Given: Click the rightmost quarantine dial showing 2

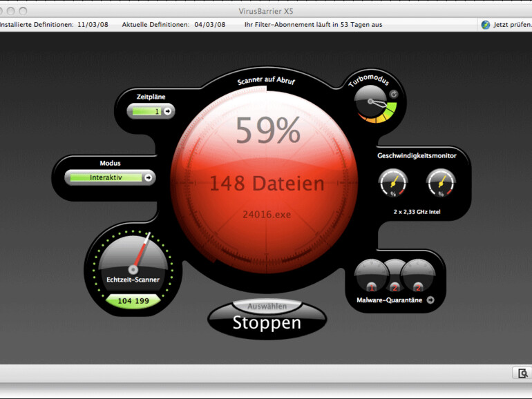Looking at the screenshot, I should pyautogui.click(x=418, y=275).
